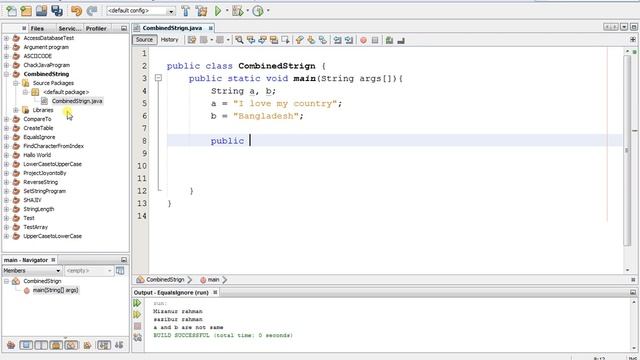The image size is (640, 360).
Task: Toggle Rectangular Selection icon
Action: (x=285, y=40)
